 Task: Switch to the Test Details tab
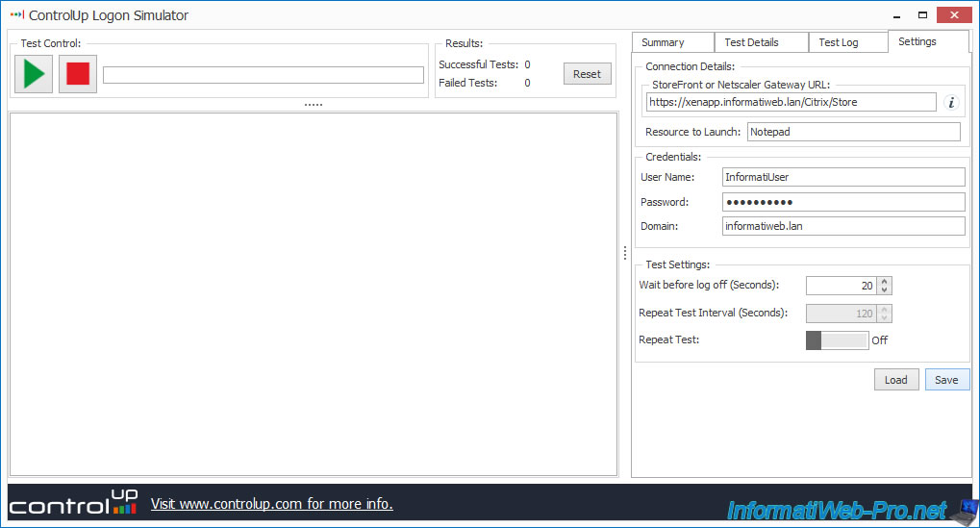762,42
